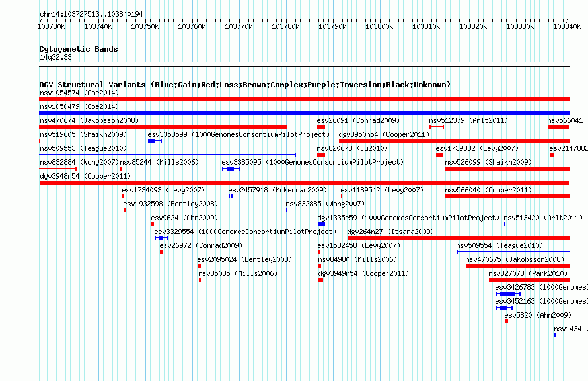The width and height of the screenshot is (588, 381).
Task: Click esv26972 (Conrad2009) label
Action: click(201, 245)
